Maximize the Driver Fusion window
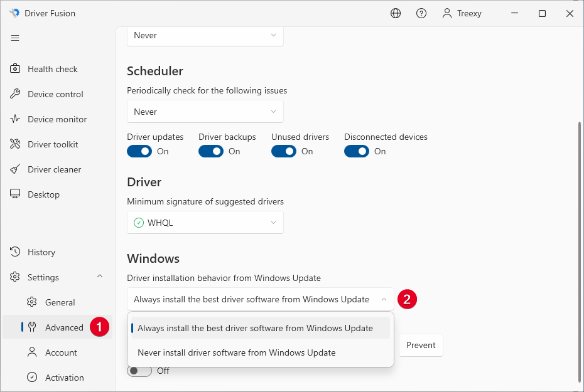Image resolution: width=584 pixels, height=392 pixels. (543, 13)
